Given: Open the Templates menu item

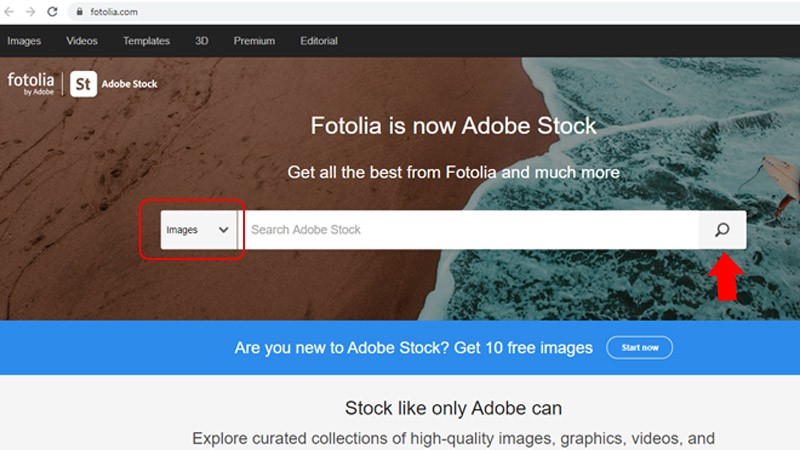Looking at the screenshot, I should (146, 41).
